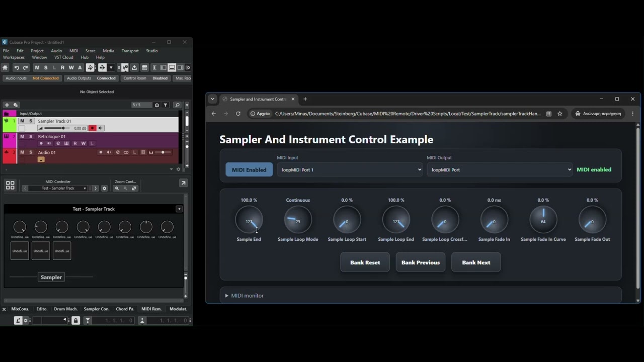The image size is (644, 362).
Task: Click the Sample Fade In Curve knob
Action: pos(543,220)
